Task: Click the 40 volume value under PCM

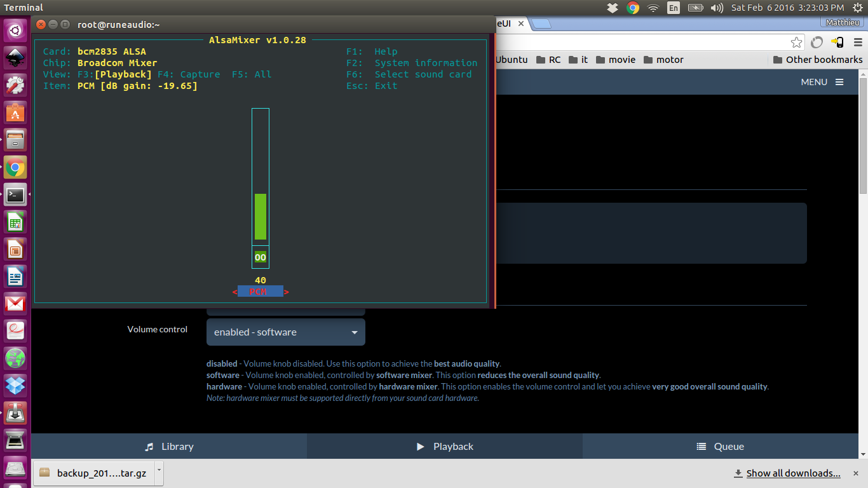Action: (x=261, y=280)
